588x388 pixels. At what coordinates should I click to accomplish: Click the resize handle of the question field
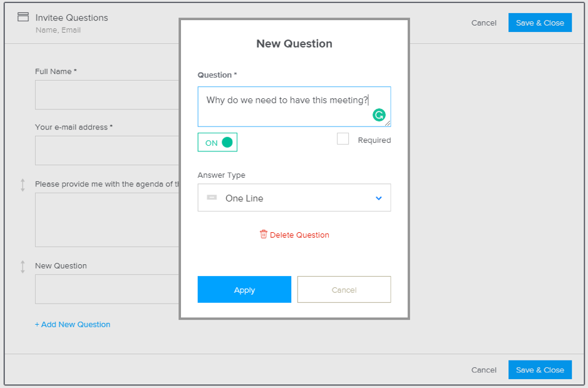tap(388, 123)
